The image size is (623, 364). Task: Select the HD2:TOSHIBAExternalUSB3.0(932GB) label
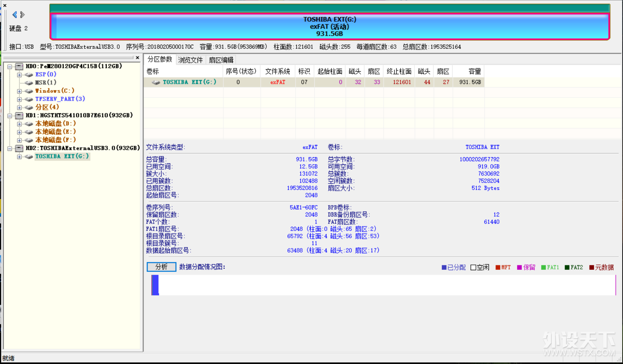83,148
